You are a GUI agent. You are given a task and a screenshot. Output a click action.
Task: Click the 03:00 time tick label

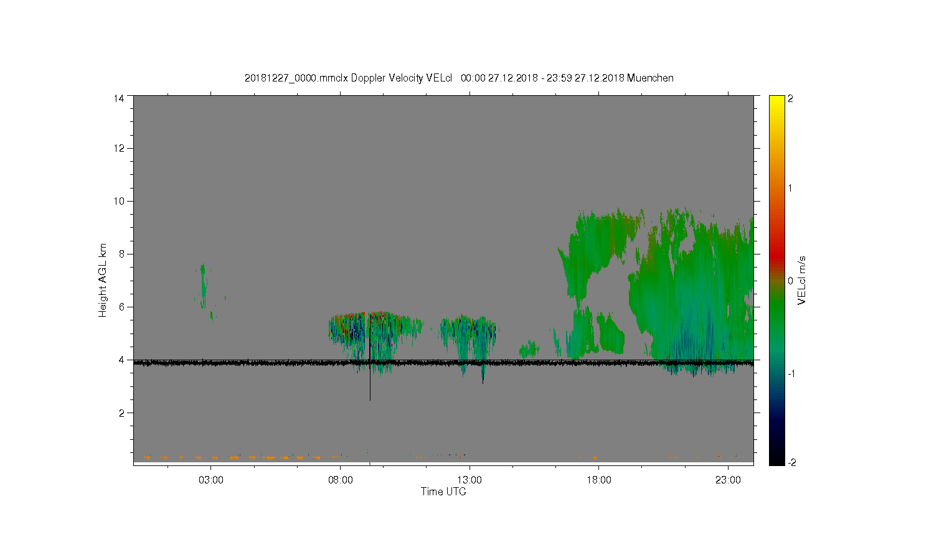coord(211,480)
